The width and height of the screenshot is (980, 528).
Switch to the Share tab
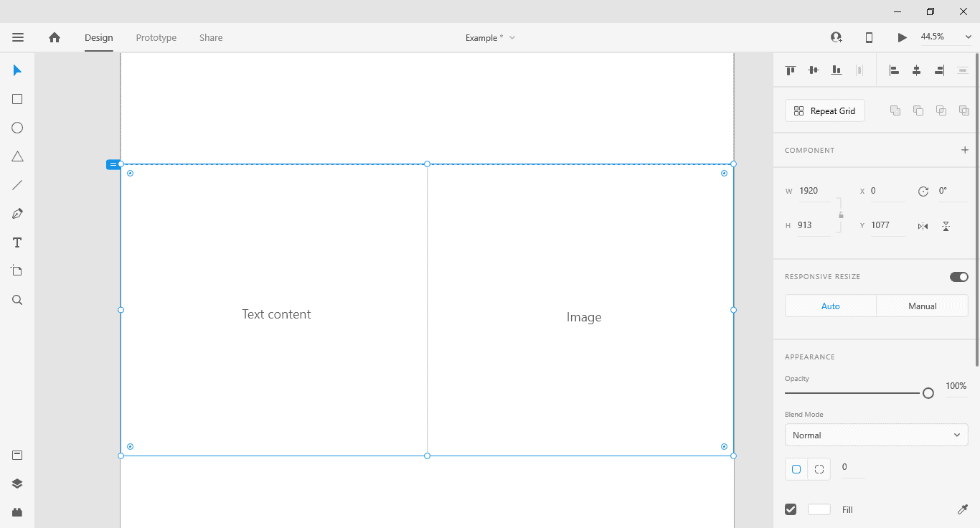[x=211, y=37]
